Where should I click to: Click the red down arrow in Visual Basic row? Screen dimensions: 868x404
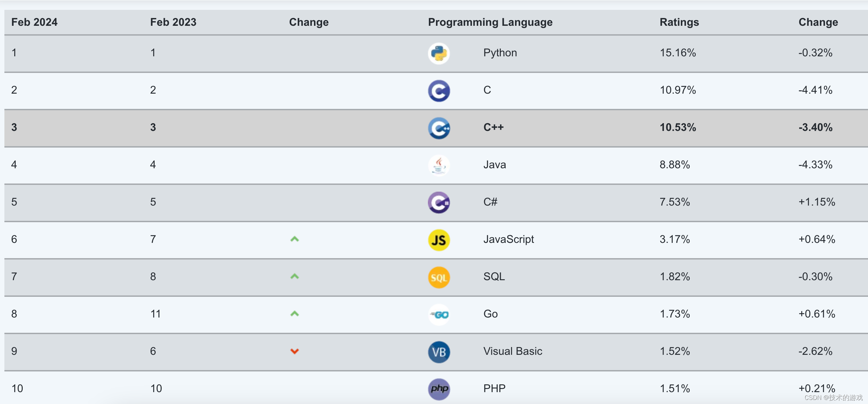click(295, 351)
